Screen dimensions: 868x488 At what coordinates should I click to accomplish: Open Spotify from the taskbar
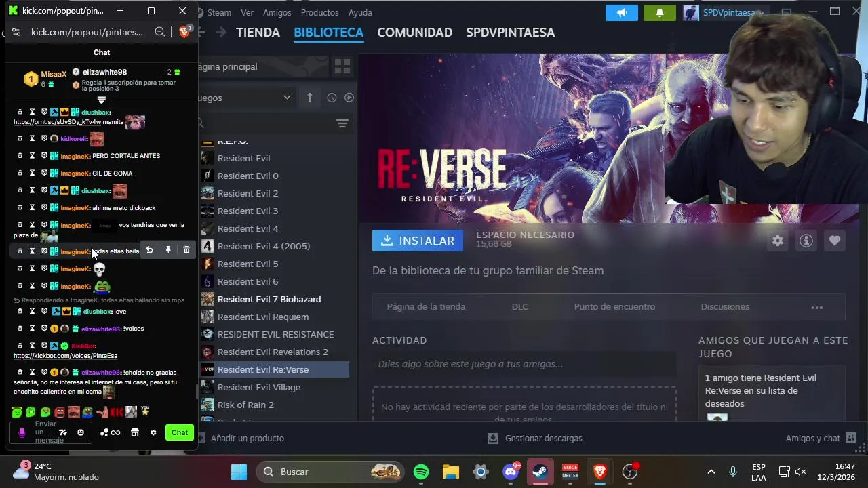coord(421,472)
